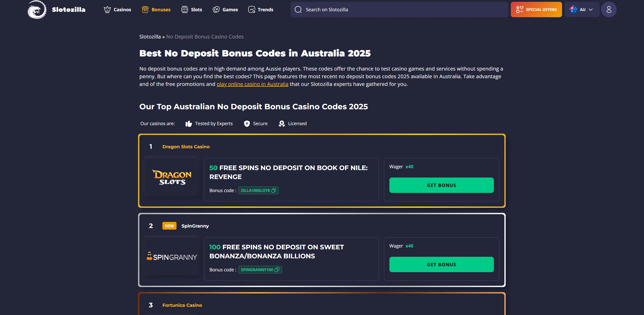This screenshot has height=315, width=644.
Task: Click the Secure shield icon
Action: click(247, 124)
